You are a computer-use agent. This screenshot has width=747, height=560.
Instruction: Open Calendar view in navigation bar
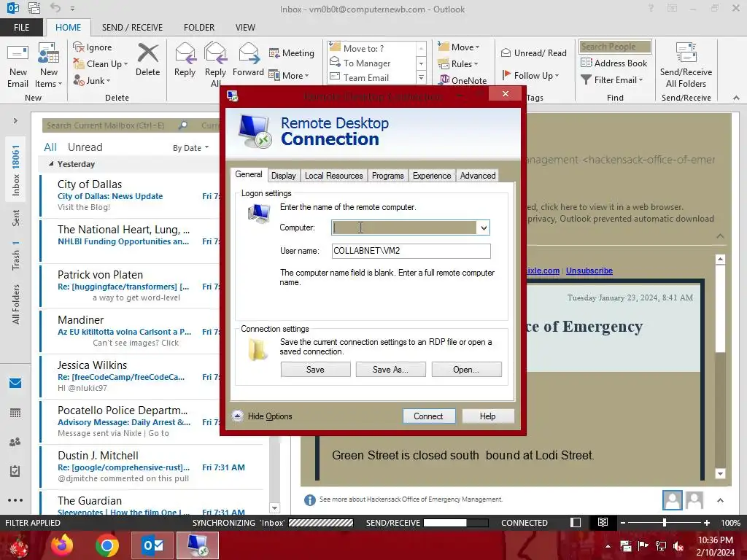pos(15,413)
